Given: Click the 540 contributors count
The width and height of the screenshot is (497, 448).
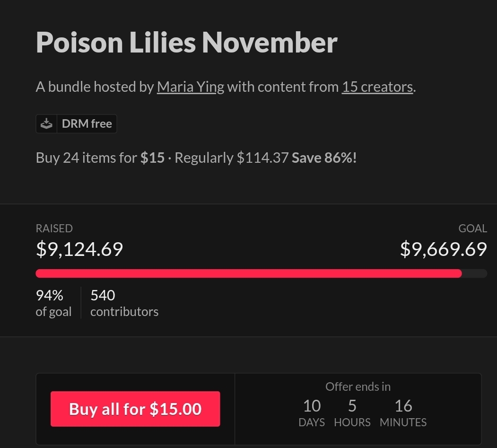Looking at the screenshot, I should coord(124,303).
